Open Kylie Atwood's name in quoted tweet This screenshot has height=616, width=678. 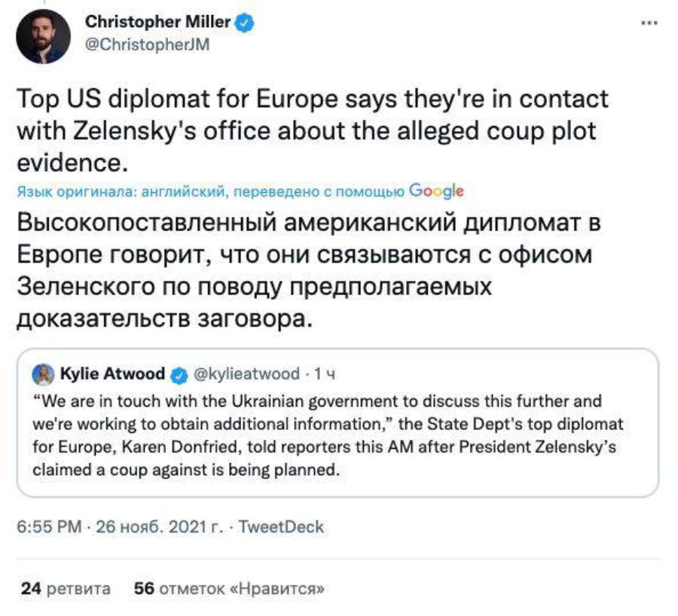click(111, 374)
